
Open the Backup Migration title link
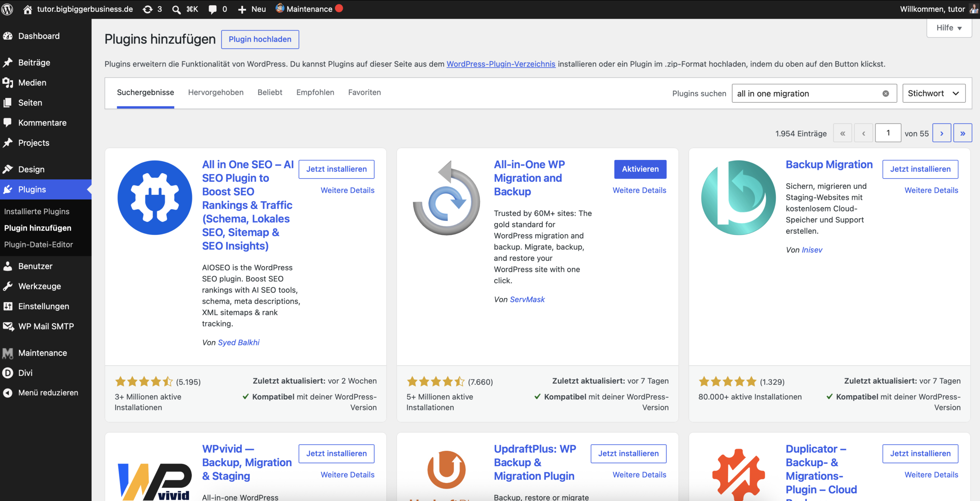pyautogui.click(x=829, y=164)
